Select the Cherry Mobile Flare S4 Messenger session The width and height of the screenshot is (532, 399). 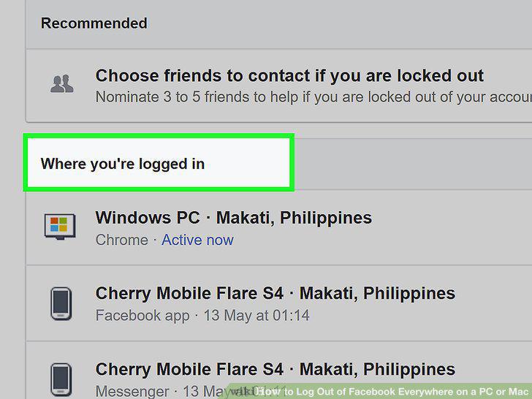(275, 369)
